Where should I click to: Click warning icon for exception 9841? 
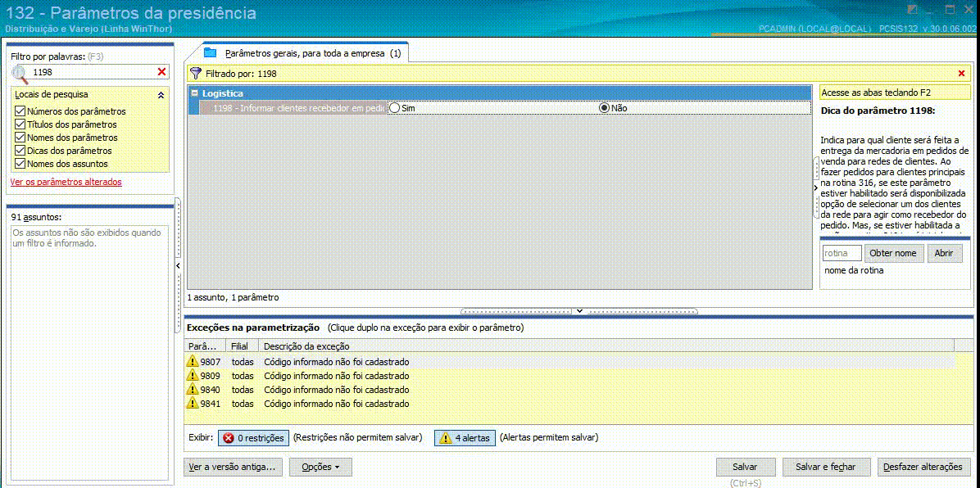click(193, 404)
